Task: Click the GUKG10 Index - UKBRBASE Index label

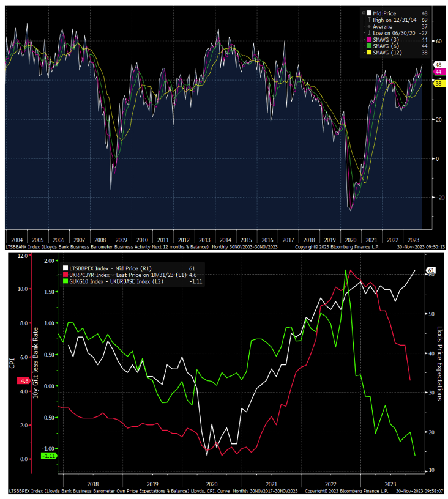Action: 116,282
